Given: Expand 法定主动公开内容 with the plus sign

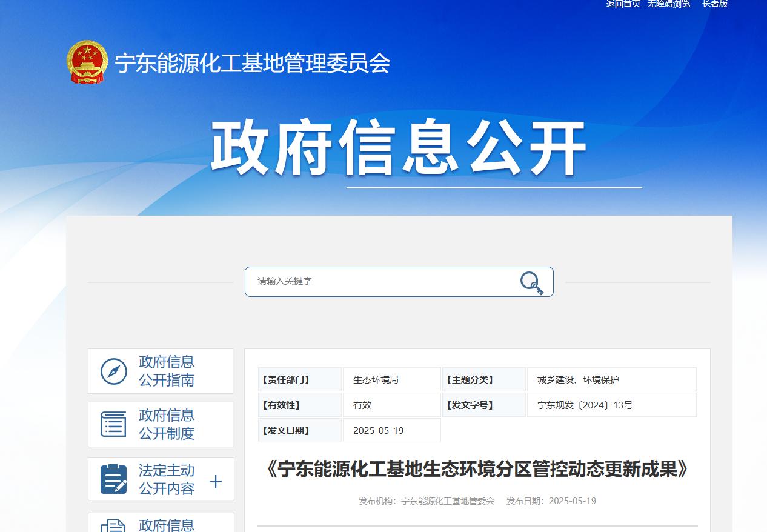Looking at the screenshot, I should pyautogui.click(x=215, y=482).
